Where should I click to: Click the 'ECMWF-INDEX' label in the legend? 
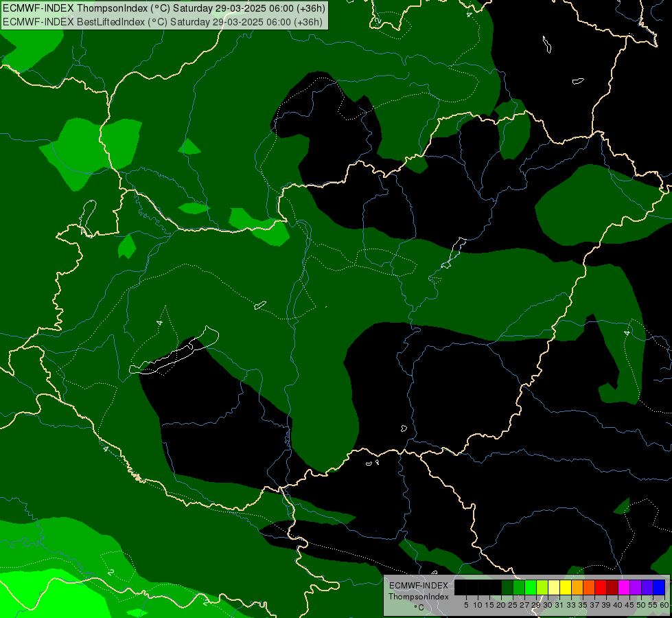coord(419,586)
